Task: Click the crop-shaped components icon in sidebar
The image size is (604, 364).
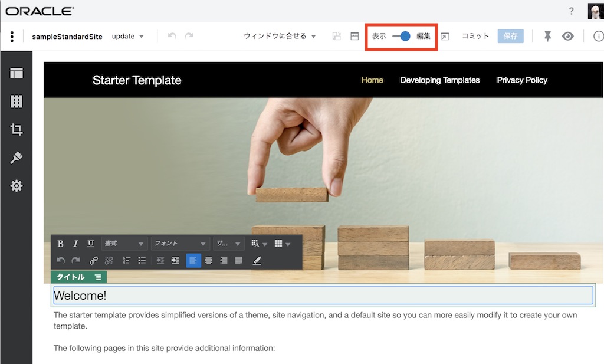Action: coord(17,130)
